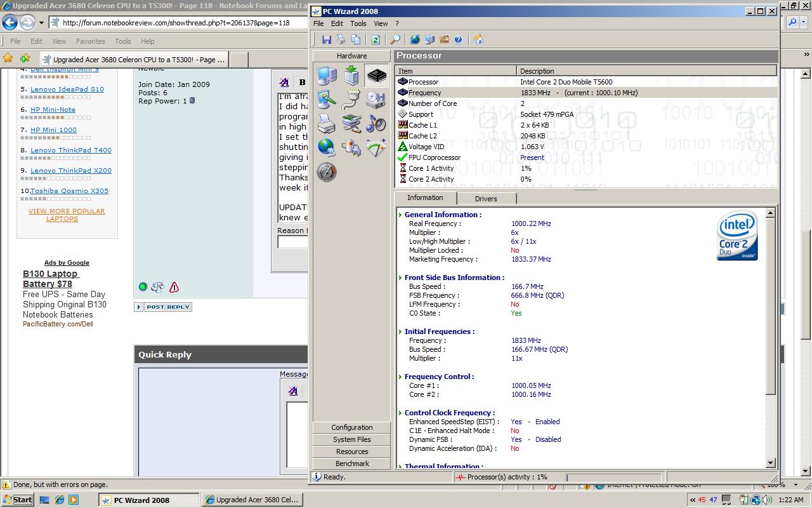The width and height of the screenshot is (812, 508).
Task: Open the Configuration section in PC Wizard sidebar
Action: pyautogui.click(x=351, y=427)
